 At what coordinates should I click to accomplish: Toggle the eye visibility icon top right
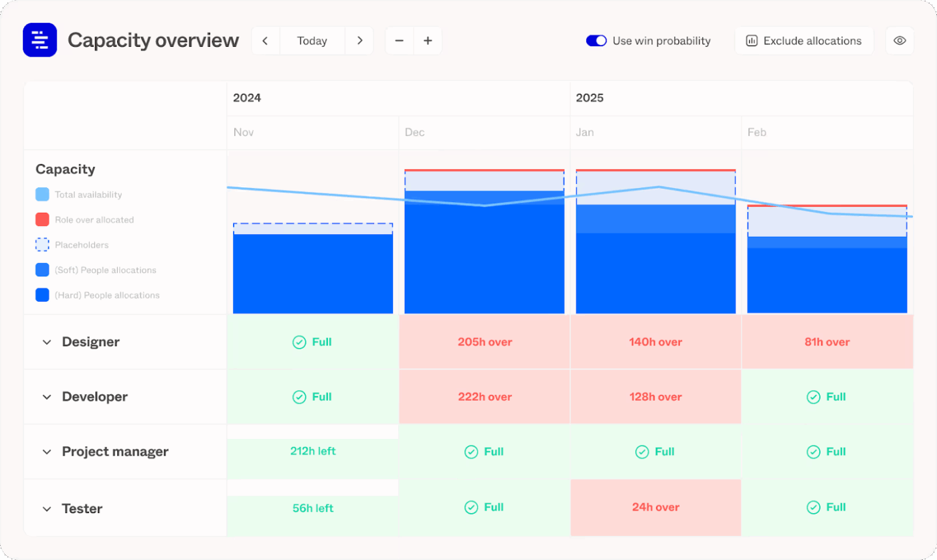(900, 40)
